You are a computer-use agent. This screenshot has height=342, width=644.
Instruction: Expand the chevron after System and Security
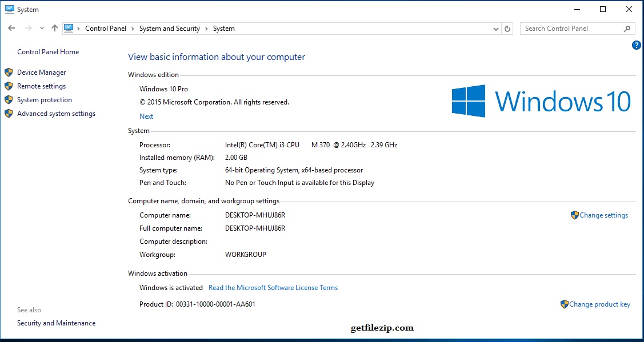[x=206, y=29]
